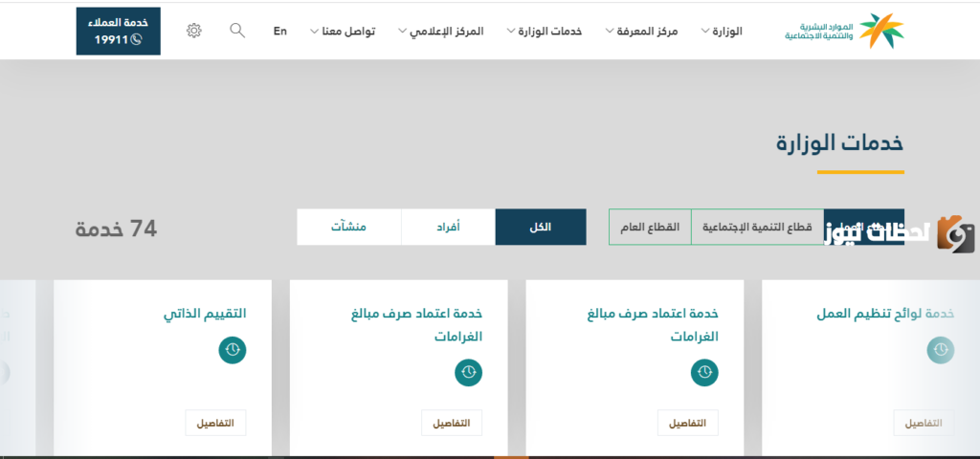
Task: Expand the خدمات الوزارة navigation menu
Action: point(544,32)
